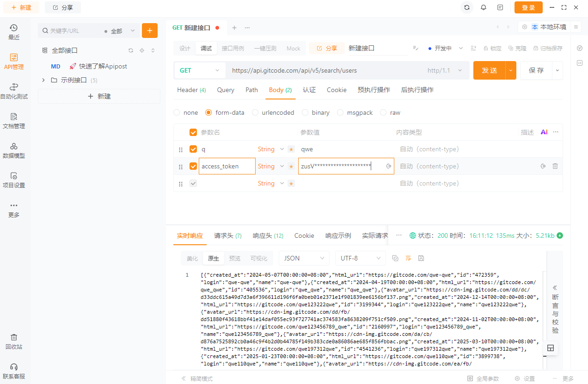Open the GET method dropdown

tap(200, 70)
